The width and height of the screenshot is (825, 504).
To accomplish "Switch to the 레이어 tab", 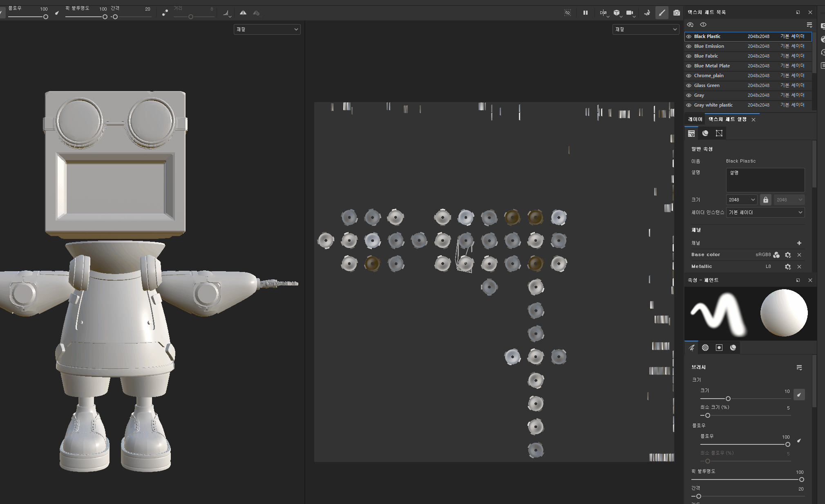I will tap(695, 119).
